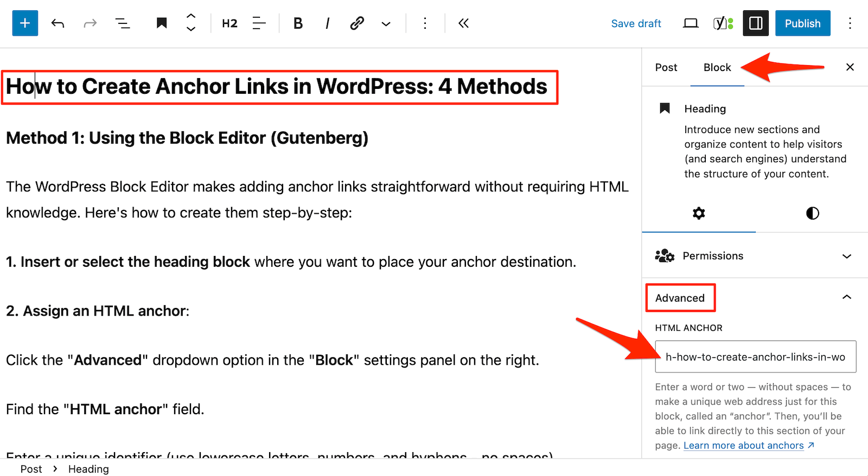
Task: Click the paragraph about WordPress Block Editor
Action: pyautogui.click(x=317, y=200)
